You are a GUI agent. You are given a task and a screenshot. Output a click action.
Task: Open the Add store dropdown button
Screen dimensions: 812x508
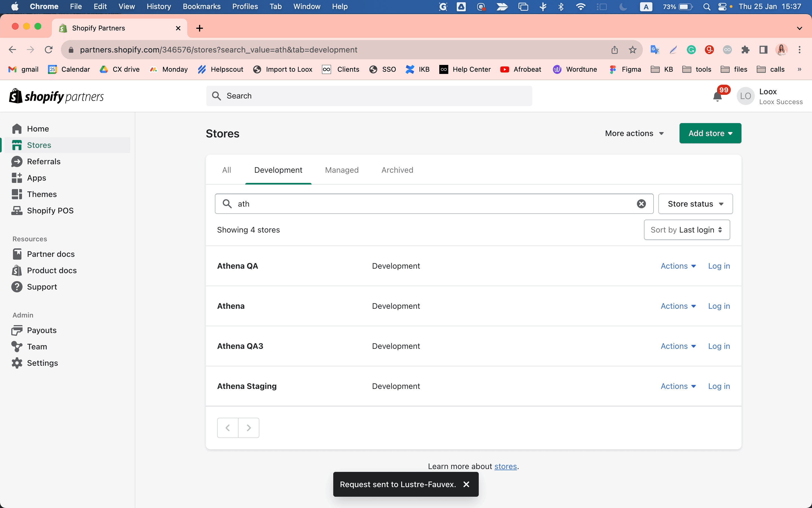pyautogui.click(x=710, y=133)
